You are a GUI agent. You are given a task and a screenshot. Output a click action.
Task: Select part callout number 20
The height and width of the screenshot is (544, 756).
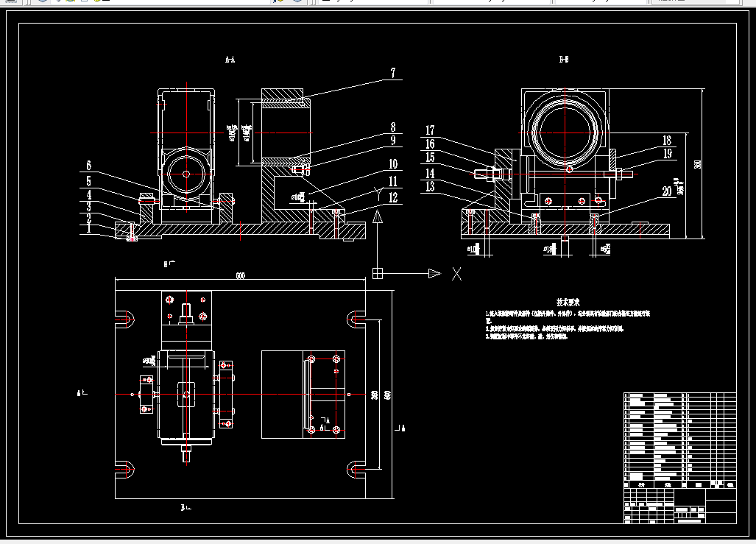pyautogui.click(x=667, y=191)
